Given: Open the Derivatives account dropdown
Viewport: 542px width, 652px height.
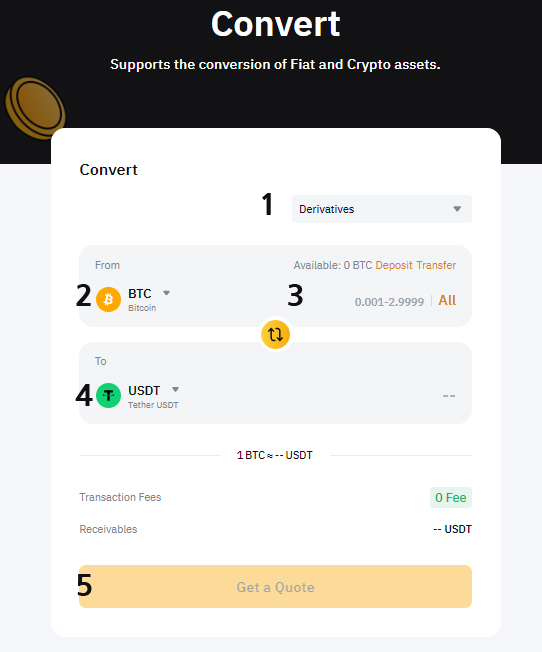Looking at the screenshot, I should pos(381,209).
